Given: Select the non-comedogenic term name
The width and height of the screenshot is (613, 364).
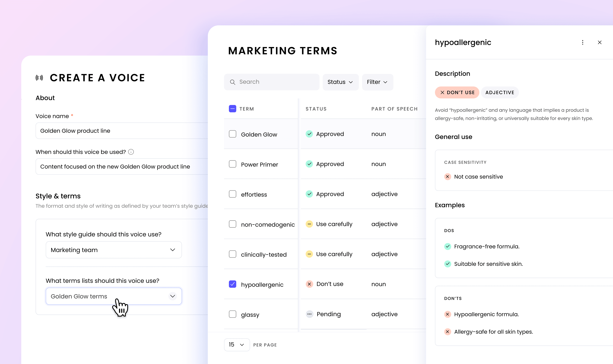Looking at the screenshot, I should click(x=268, y=225).
